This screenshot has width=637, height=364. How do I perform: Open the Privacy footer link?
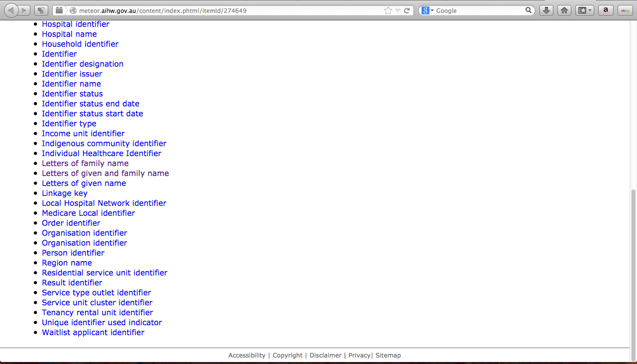(359, 355)
